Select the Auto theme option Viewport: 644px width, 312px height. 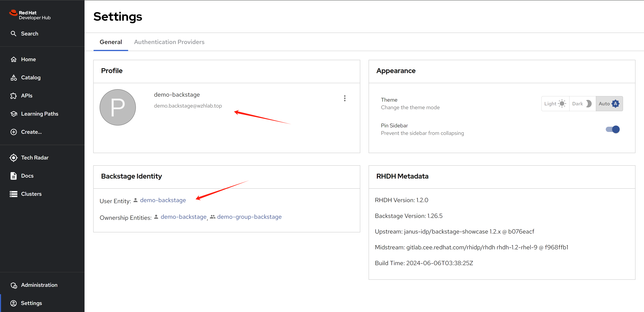pyautogui.click(x=609, y=104)
